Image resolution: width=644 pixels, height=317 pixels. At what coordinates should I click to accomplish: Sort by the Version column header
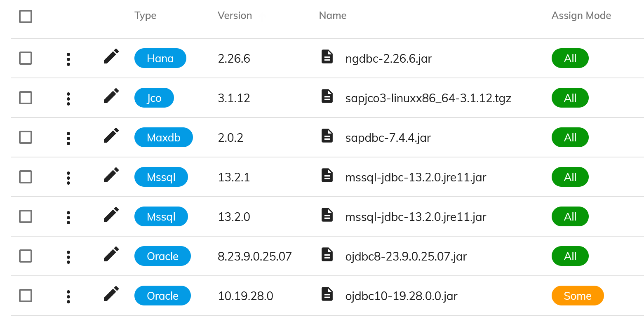[x=235, y=16]
